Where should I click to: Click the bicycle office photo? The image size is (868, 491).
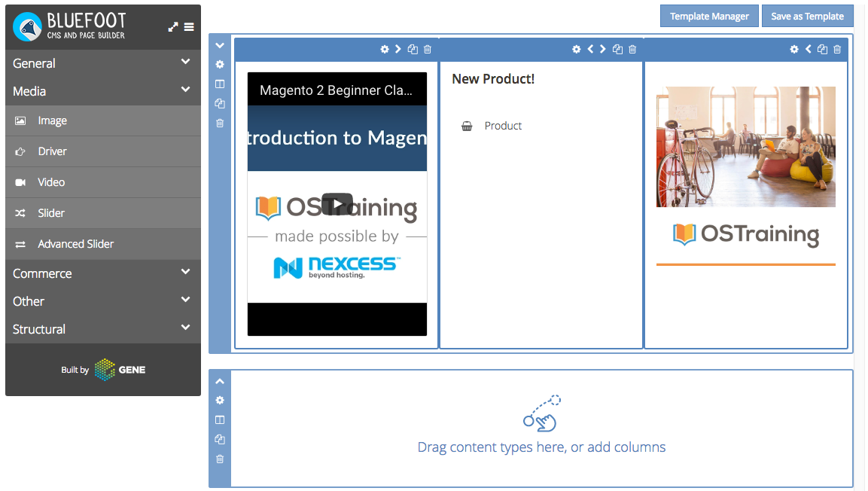click(745, 147)
